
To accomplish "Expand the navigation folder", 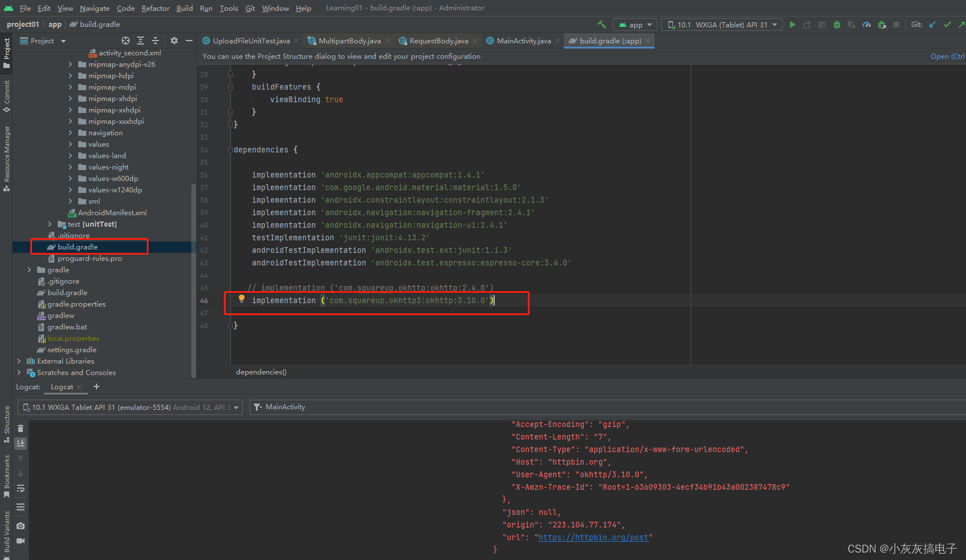I will point(70,132).
